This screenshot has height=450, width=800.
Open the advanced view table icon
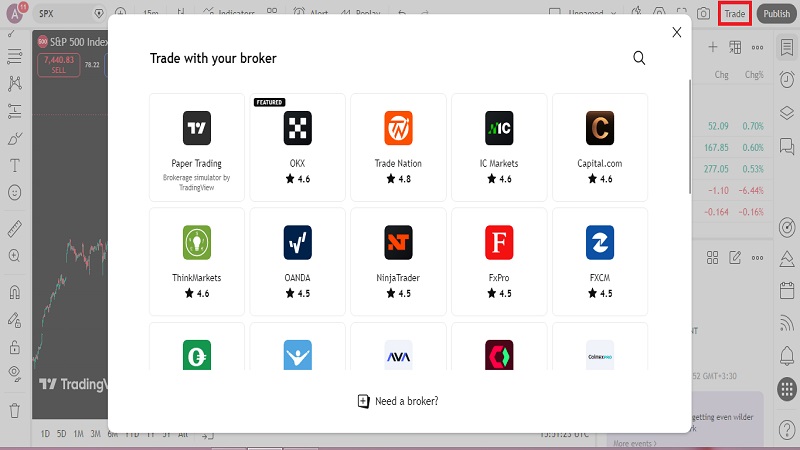tap(735, 47)
